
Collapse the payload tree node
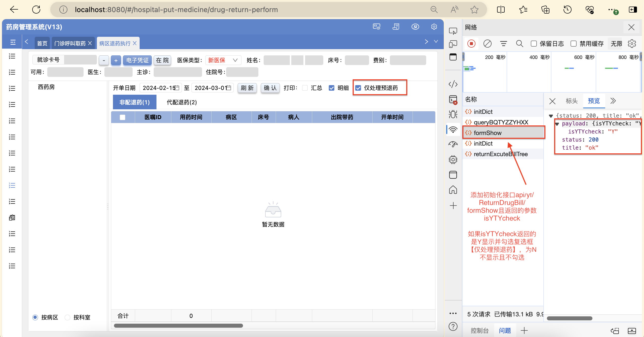(557, 124)
